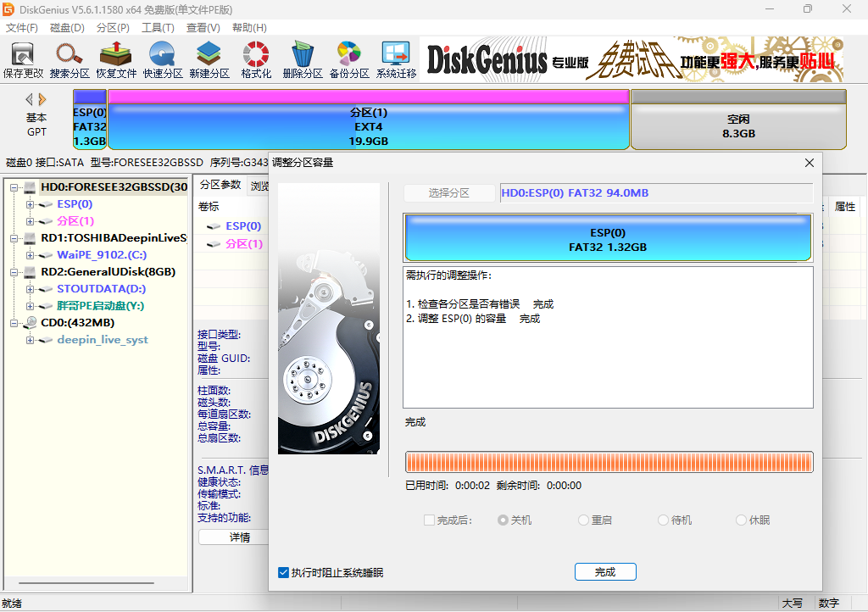Click HD0 disk drive icon in tree

pos(30,187)
